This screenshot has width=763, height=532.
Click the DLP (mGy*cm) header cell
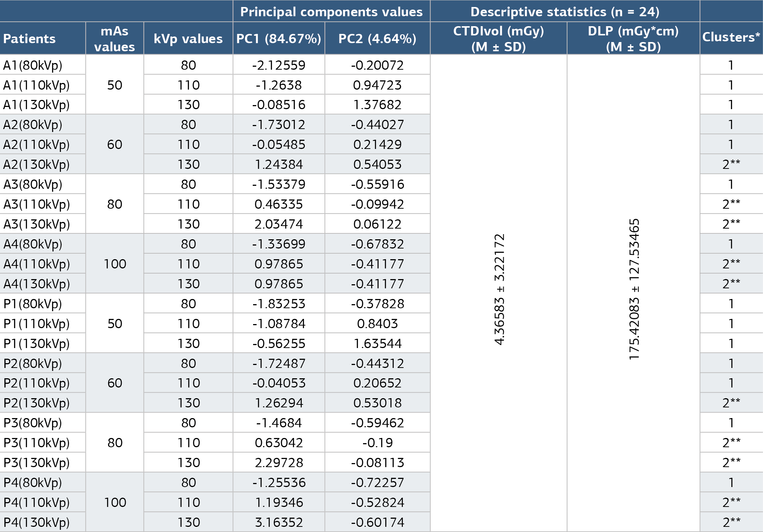[x=633, y=38]
